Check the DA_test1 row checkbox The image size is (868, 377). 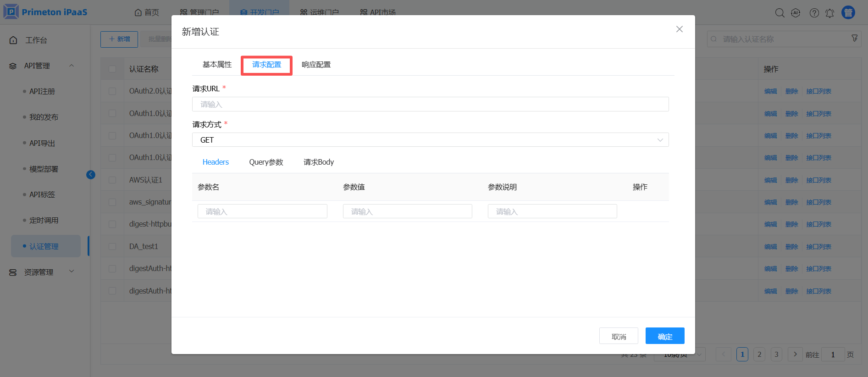(x=112, y=246)
